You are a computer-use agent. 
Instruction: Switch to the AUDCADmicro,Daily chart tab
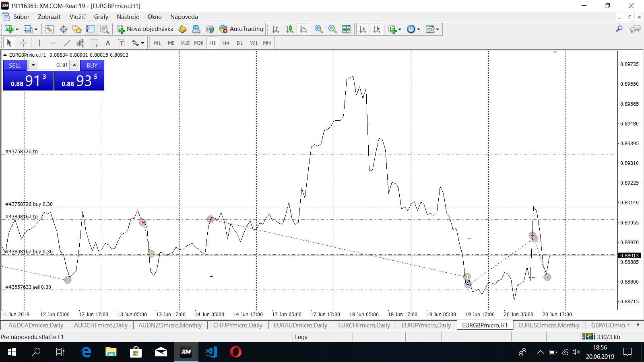click(36, 325)
